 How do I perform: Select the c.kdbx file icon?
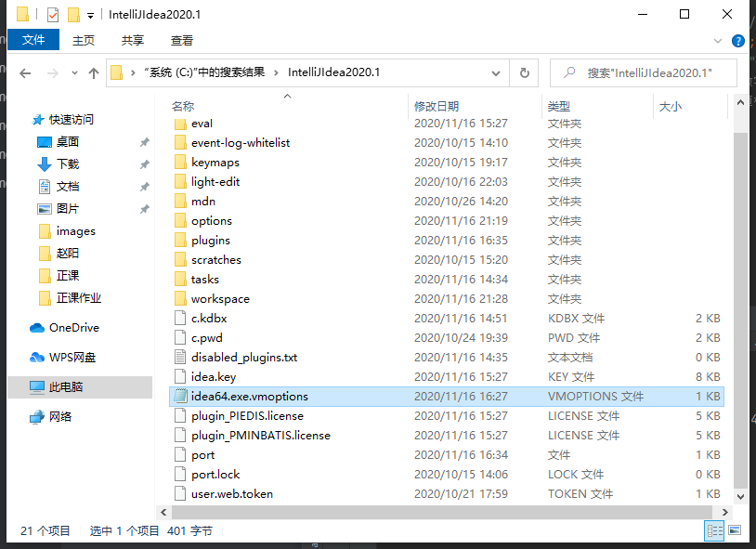coord(180,318)
